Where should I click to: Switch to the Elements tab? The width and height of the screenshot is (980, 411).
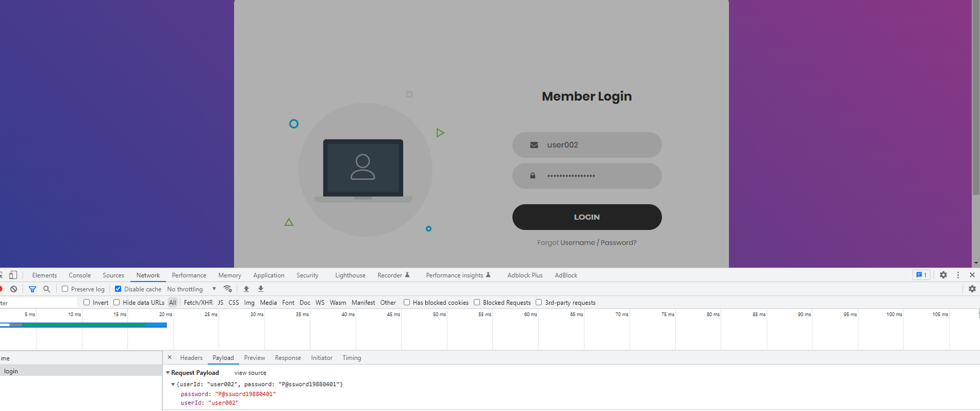(45, 275)
